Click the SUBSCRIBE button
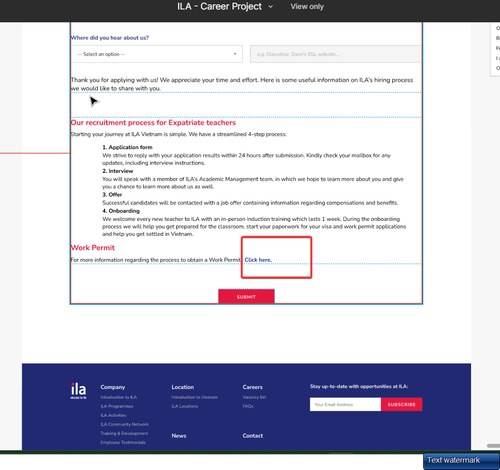500x470 pixels. 402,404
